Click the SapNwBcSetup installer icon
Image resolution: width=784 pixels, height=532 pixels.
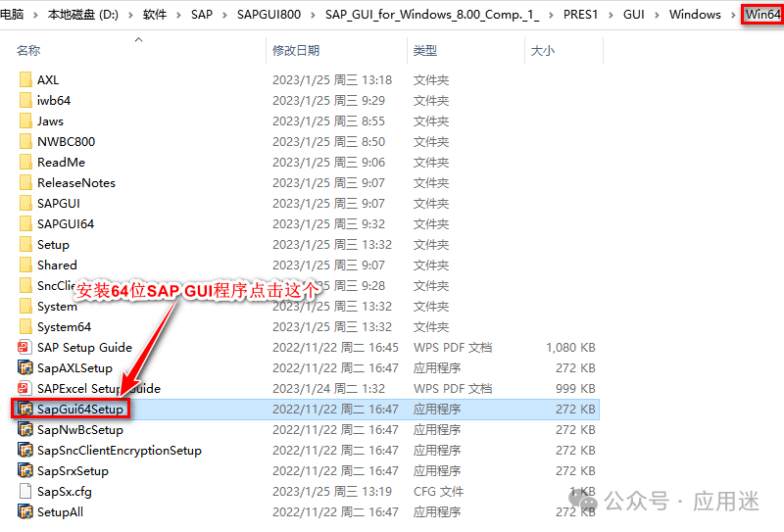point(25,429)
